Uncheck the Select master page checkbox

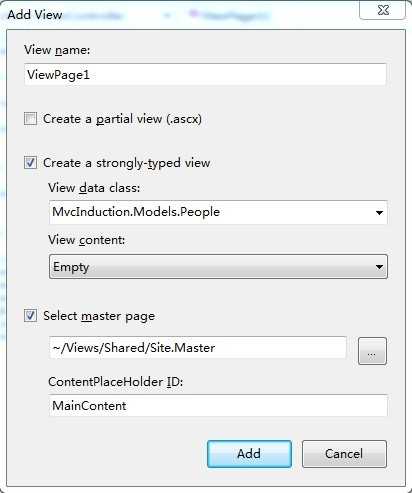(x=30, y=315)
